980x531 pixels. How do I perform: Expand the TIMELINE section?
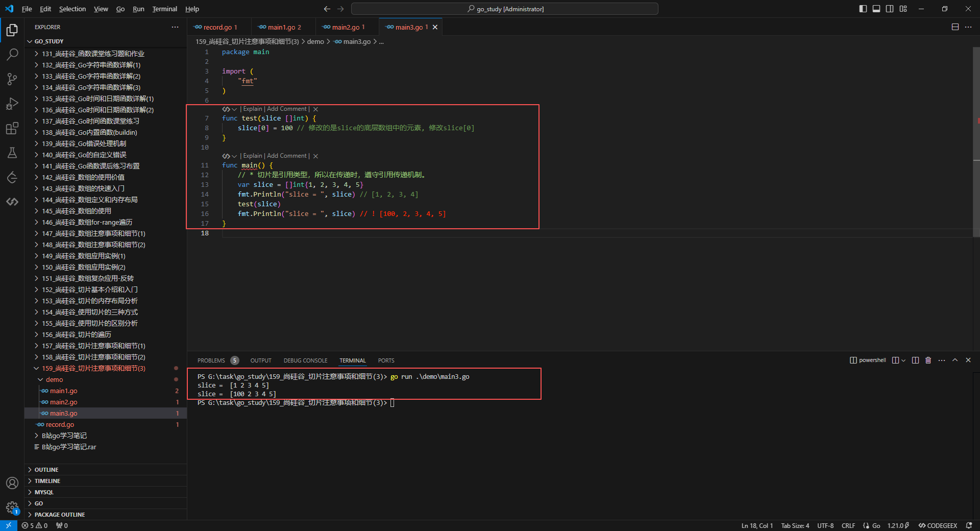(47, 481)
